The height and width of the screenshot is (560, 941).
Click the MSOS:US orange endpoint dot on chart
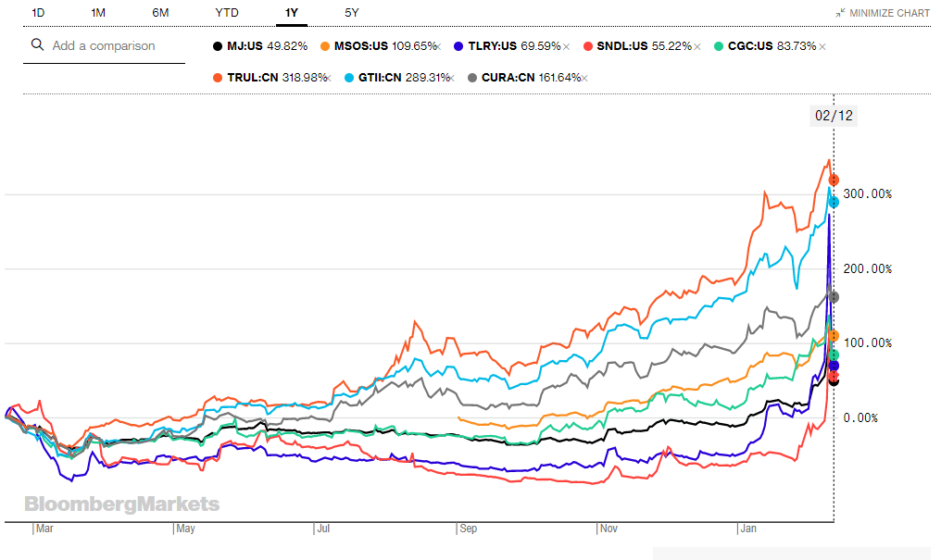click(834, 336)
